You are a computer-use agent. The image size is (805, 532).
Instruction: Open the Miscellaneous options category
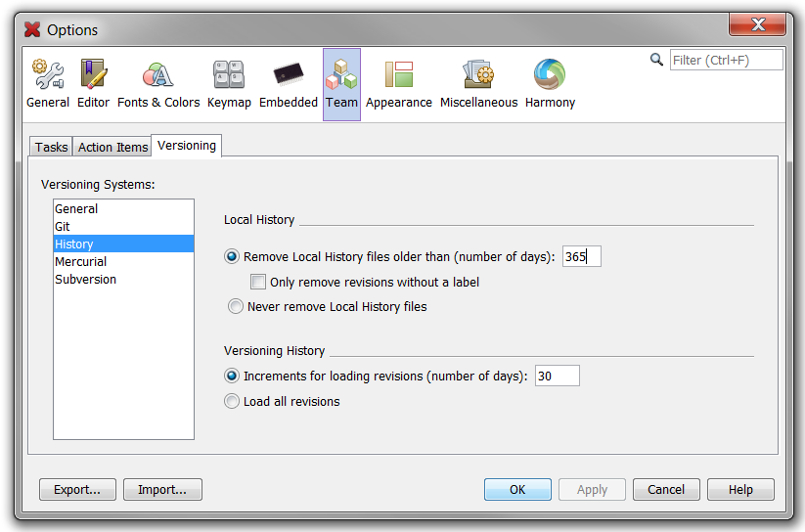coord(478,84)
